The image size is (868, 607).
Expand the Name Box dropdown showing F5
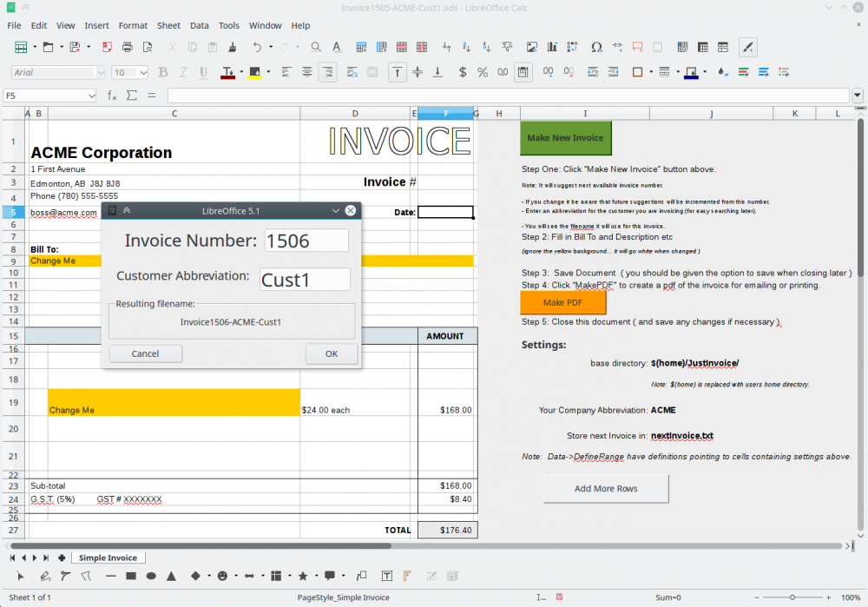pos(90,96)
